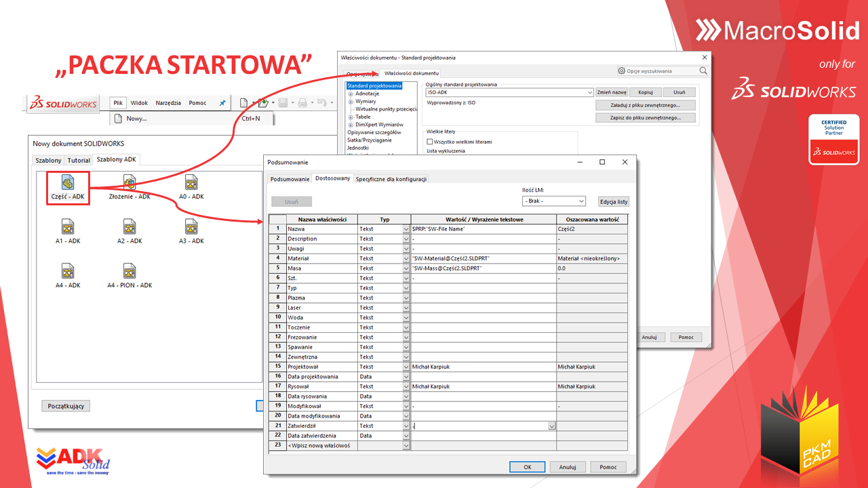Screen dimensions: 868x488
Task: Click the "SW-Mass@Część2.SLDPRT" value cell
Action: [x=484, y=268]
